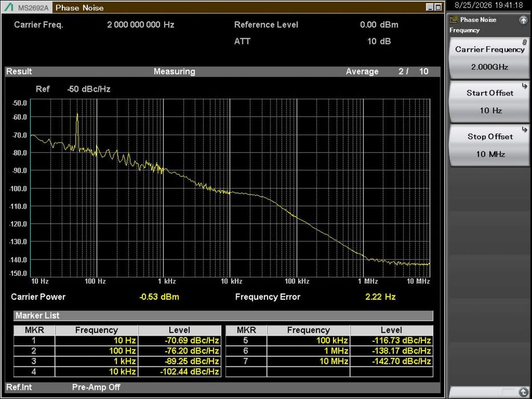Screen dimensions: 532x399
Task: Click the Frequency Error value 2.22 Hz
Action: coord(380,297)
